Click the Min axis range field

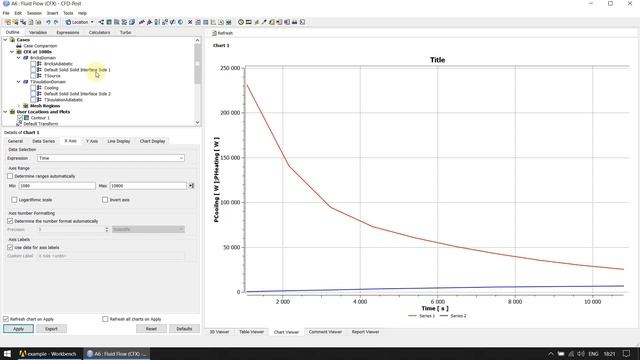click(x=57, y=186)
